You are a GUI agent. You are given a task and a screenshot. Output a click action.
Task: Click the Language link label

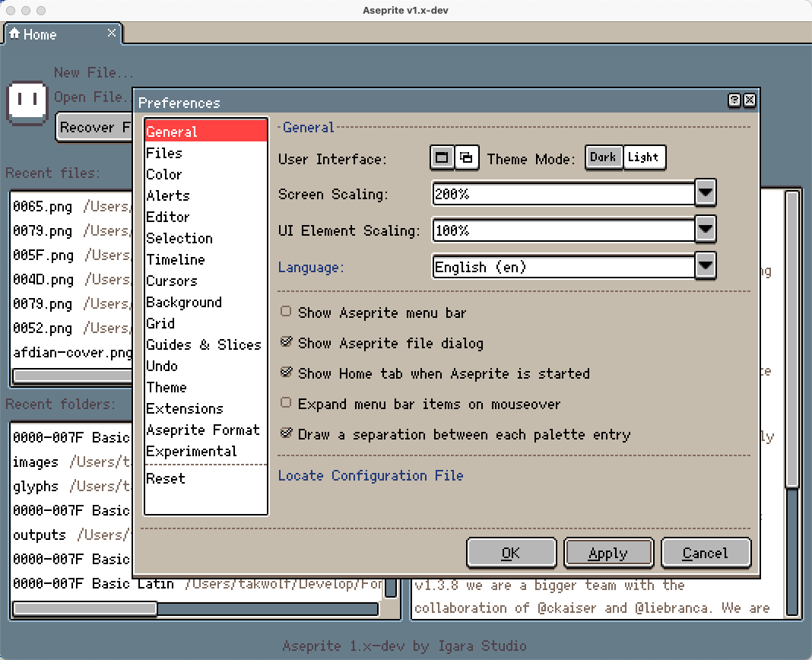click(x=311, y=268)
